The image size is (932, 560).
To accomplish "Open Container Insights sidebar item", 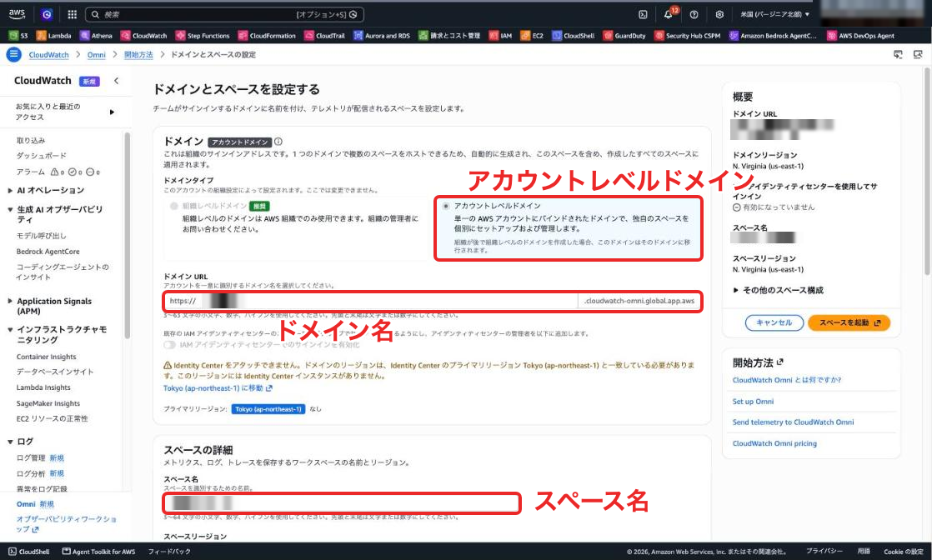I will point(47,357).
